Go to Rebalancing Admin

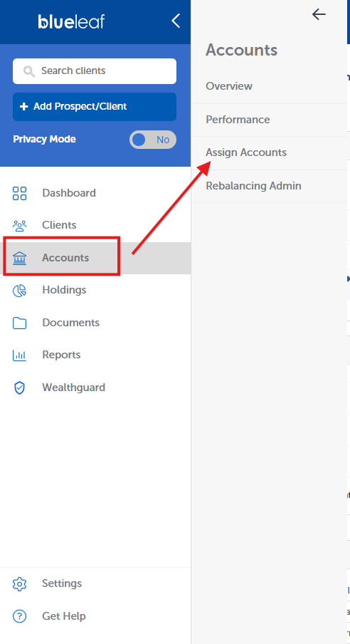click(253, 186)
